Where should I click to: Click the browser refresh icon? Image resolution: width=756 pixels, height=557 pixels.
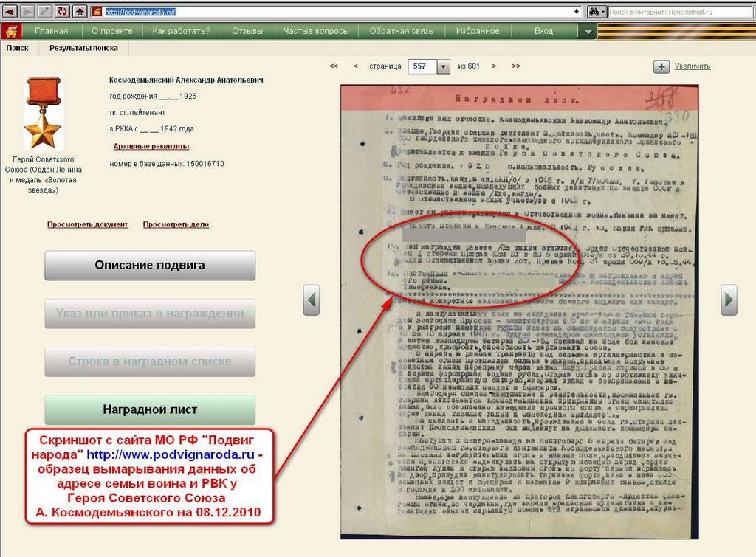[x=62, y=12]
